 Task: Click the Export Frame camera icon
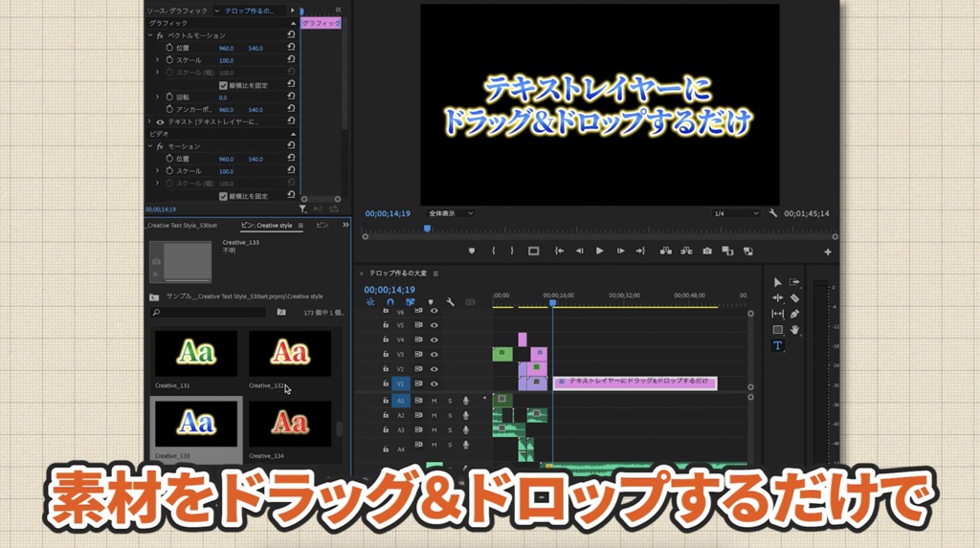(707, 252)
